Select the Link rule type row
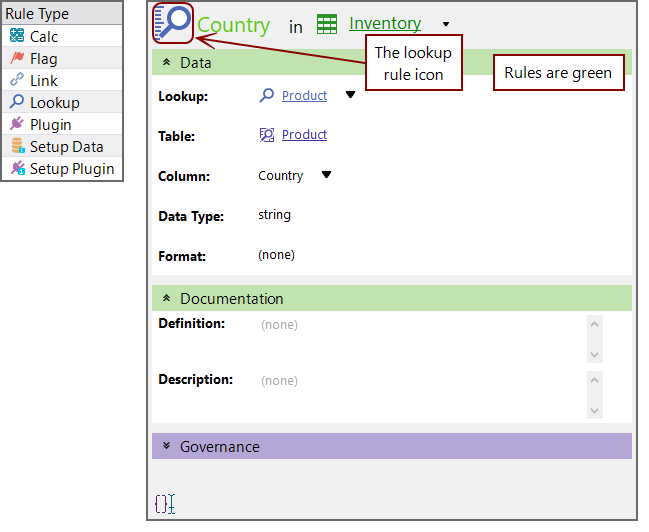This screenshot has height=532, width=649. tap(62, 80)
